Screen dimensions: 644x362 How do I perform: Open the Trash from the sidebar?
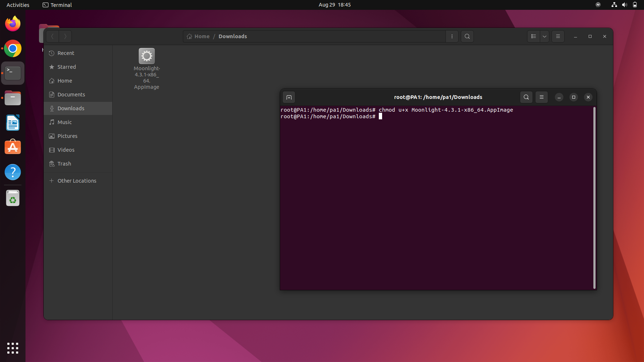64,164
